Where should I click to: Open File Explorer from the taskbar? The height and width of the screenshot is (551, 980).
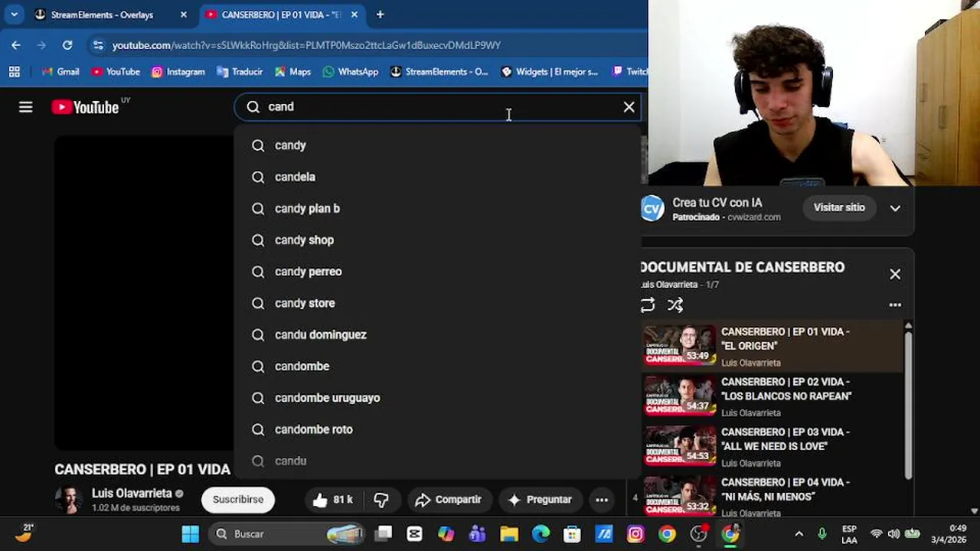coord(509,534)
